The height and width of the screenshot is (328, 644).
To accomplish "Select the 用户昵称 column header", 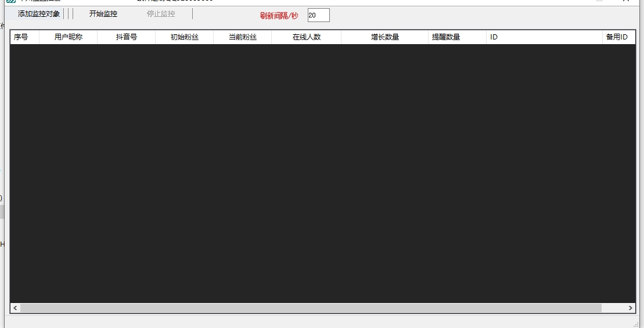I will [x=68, y=37].
